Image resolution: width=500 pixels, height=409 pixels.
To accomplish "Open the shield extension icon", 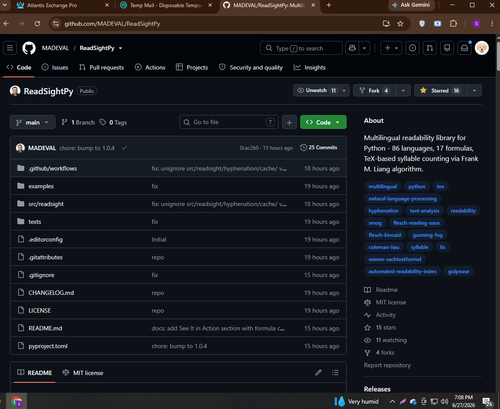I will click(x=422, y=24).
